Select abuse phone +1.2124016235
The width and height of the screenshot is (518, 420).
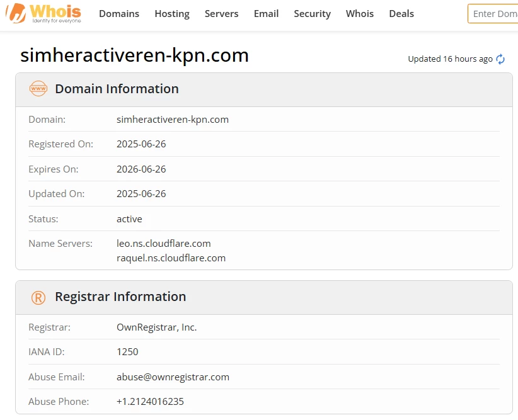click(150, 402)
